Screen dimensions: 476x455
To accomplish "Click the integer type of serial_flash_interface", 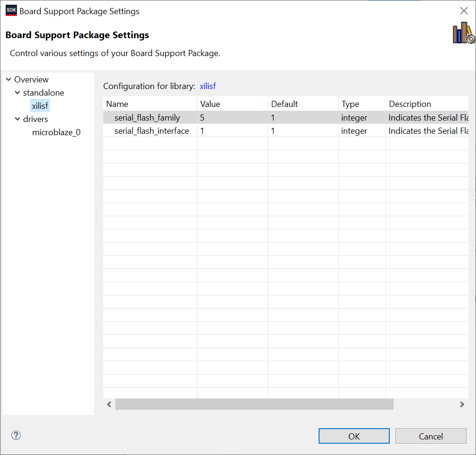I will click(362, 131).
